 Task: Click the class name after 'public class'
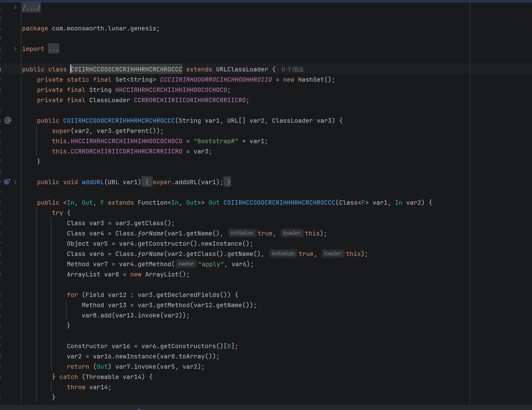(126, 69)
